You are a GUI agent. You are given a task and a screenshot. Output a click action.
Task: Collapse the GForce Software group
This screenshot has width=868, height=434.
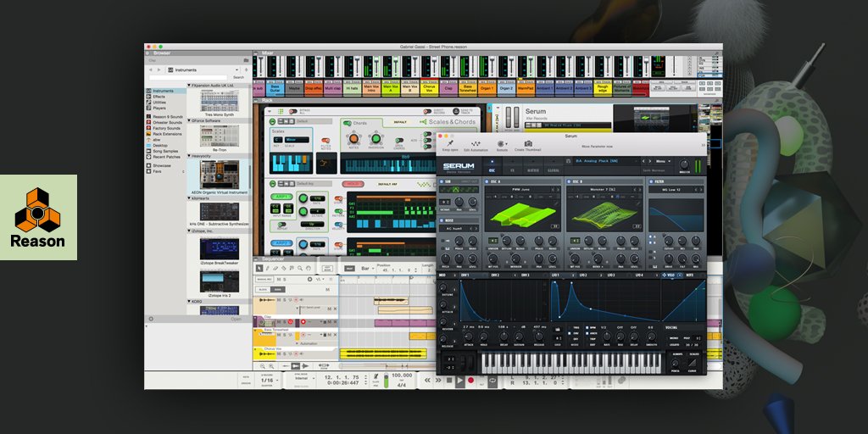pyautogui.click(x=189, y=120)
